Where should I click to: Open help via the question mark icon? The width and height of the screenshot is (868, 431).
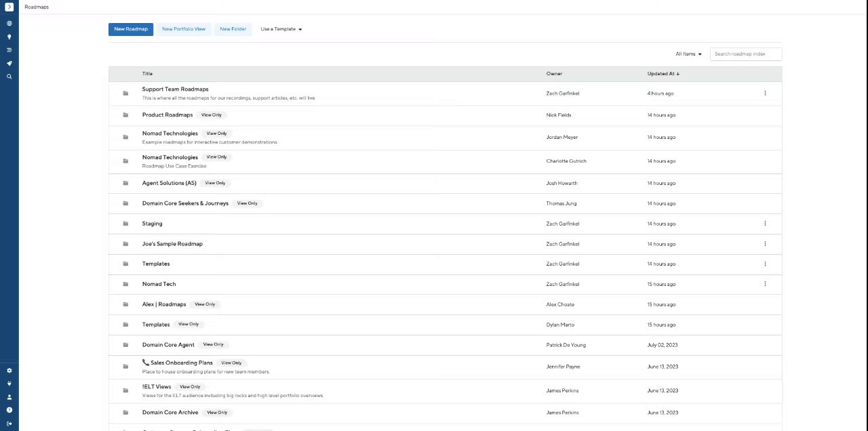tap(9, 410)
